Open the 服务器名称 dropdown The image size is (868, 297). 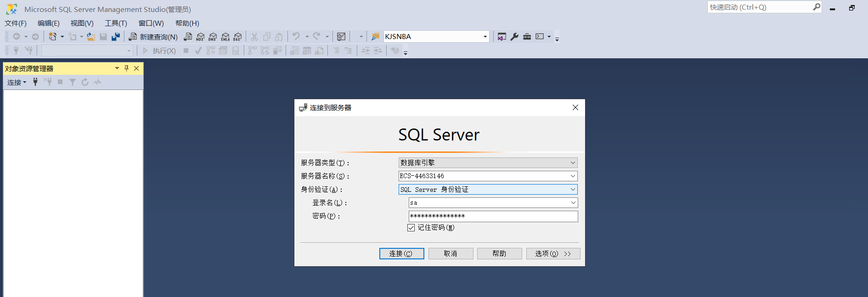point(573,176)
